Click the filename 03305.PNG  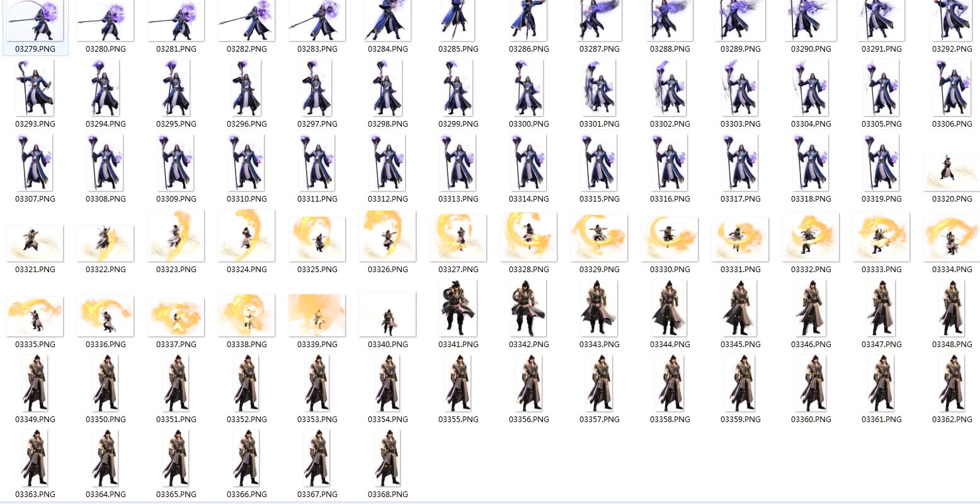click(x=882, y=124)
